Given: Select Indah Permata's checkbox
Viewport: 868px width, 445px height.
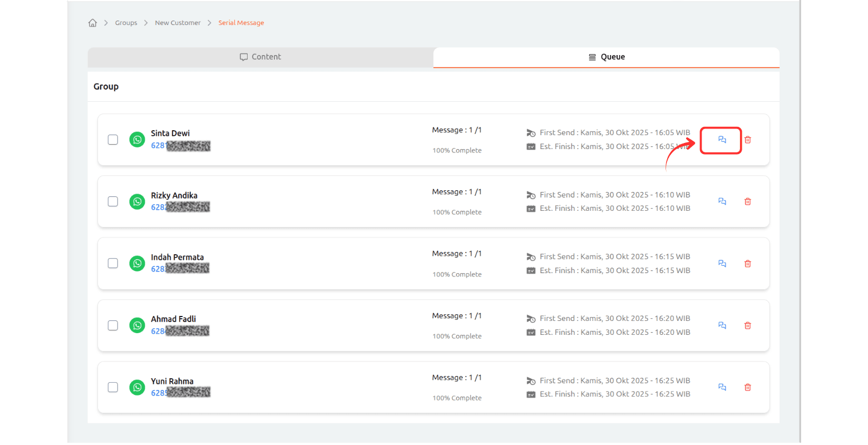Looking at the screenshot, I should click(113, 263).
